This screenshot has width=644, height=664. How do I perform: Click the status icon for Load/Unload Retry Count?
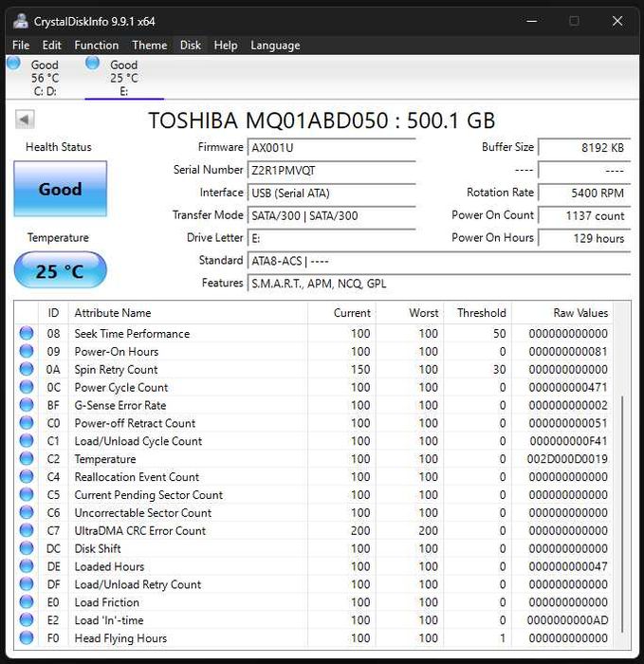pyautogui.click(x=27, y=584)
